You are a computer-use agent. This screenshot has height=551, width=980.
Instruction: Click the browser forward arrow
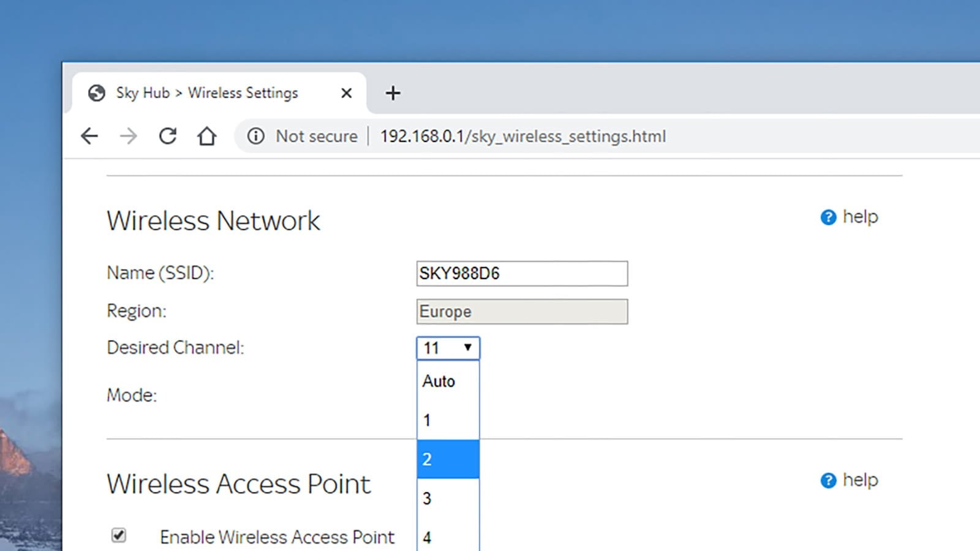click(129, 136)
